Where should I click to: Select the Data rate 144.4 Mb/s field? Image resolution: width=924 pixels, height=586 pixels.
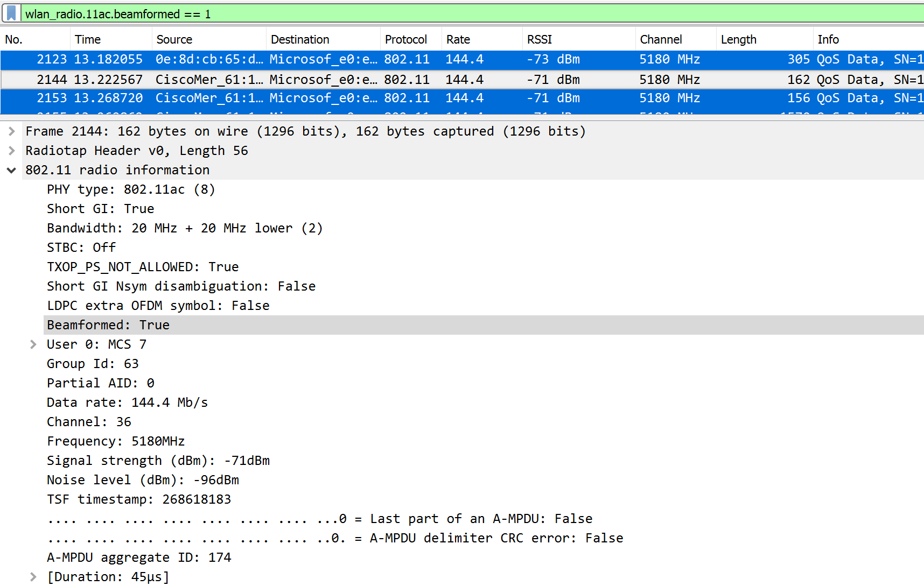[x=127, y=403]
